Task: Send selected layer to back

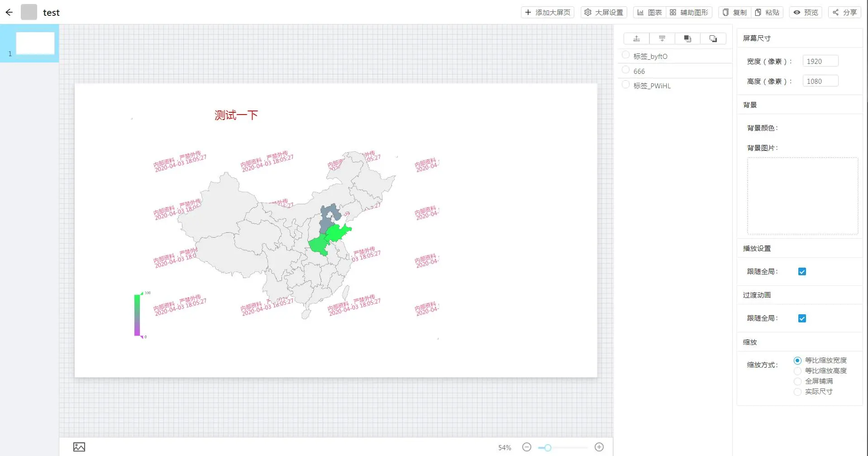Action: 713,38
